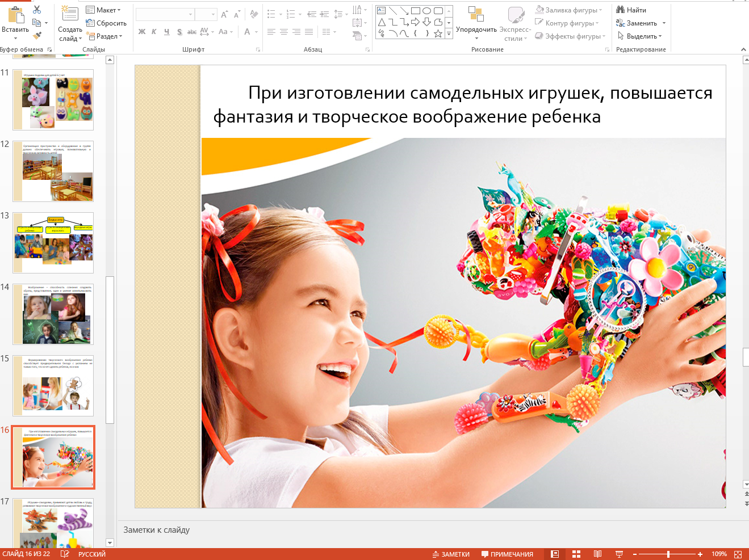Choose the rectangle shape in the gallery

(415, 10)
